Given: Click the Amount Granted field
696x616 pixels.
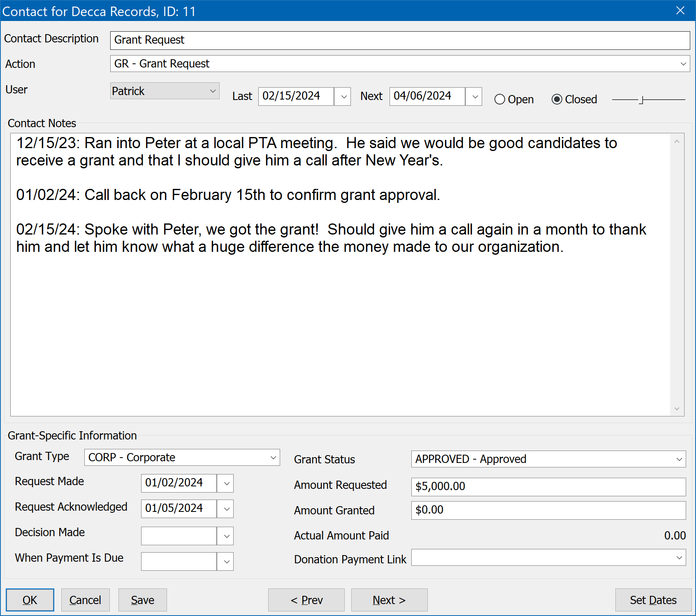Looking at the screenshot, I should (548, 510).
